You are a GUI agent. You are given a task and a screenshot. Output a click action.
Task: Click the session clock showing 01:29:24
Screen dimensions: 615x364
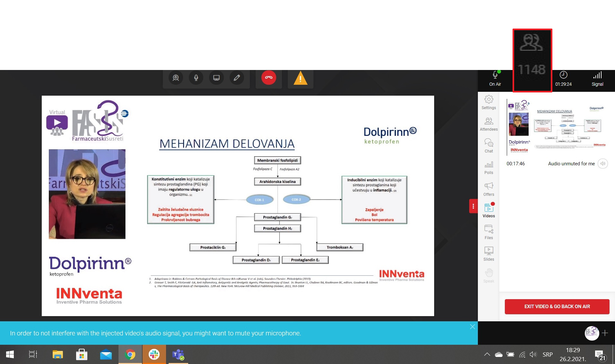pyautogui.click(x=563, y=79)
